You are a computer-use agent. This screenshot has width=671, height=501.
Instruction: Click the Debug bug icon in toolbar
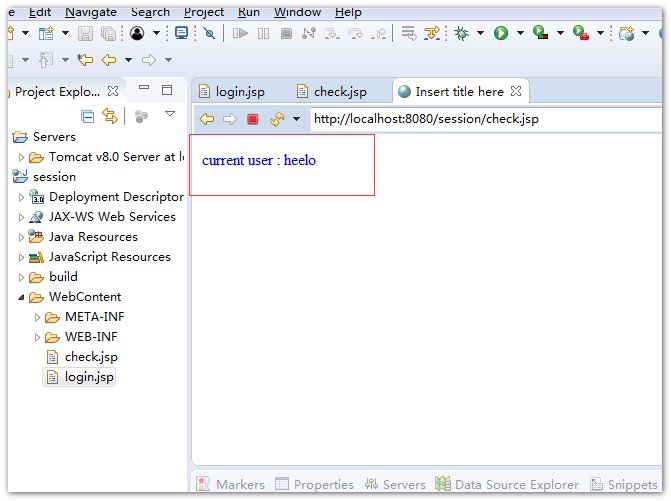[461, 33]
